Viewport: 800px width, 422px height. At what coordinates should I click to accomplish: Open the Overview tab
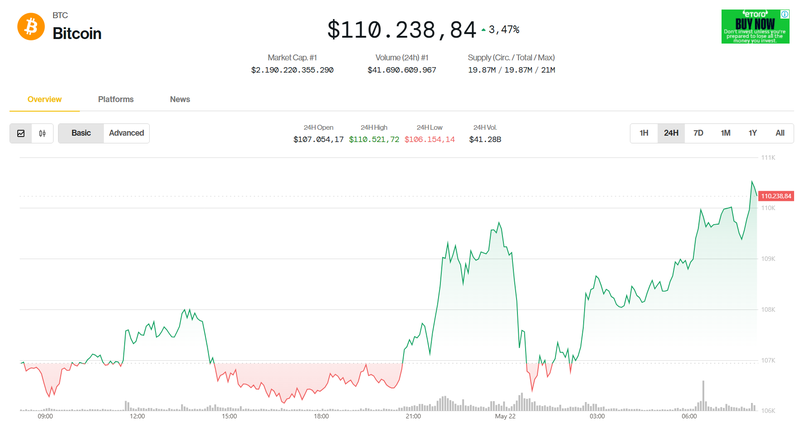pyautogui.click(x=44, y=99)
